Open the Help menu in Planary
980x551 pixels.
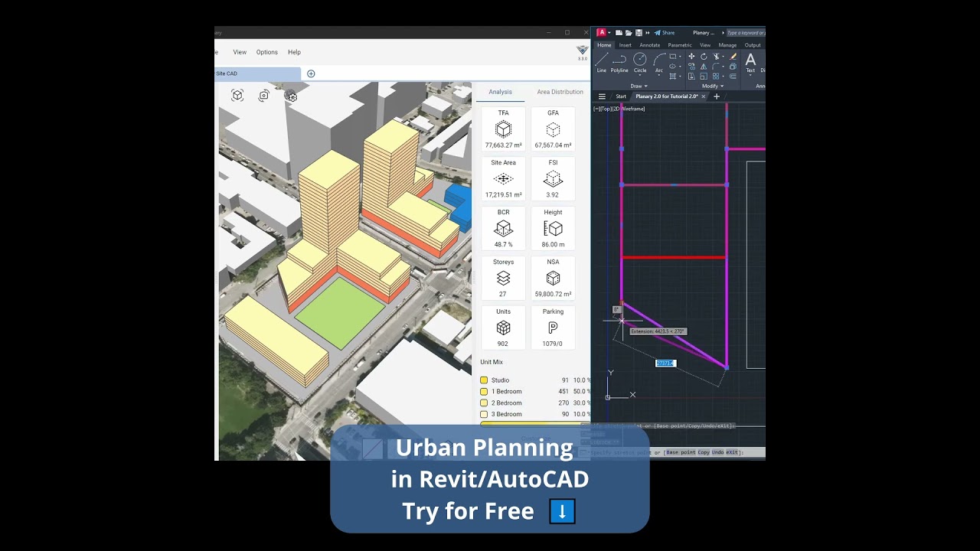(294, 52)
